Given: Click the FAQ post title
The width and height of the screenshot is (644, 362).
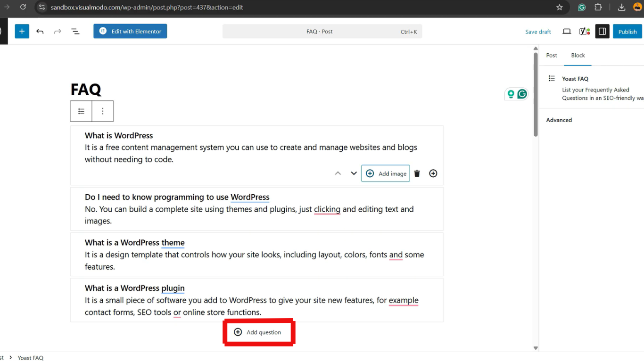Looking at the screenshot, I should coord(86,89).
